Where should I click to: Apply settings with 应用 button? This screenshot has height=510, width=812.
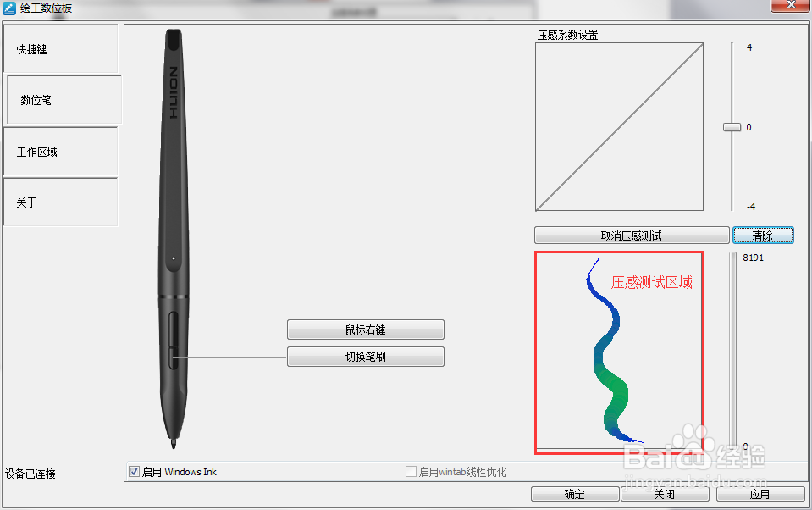coord(760,494)
